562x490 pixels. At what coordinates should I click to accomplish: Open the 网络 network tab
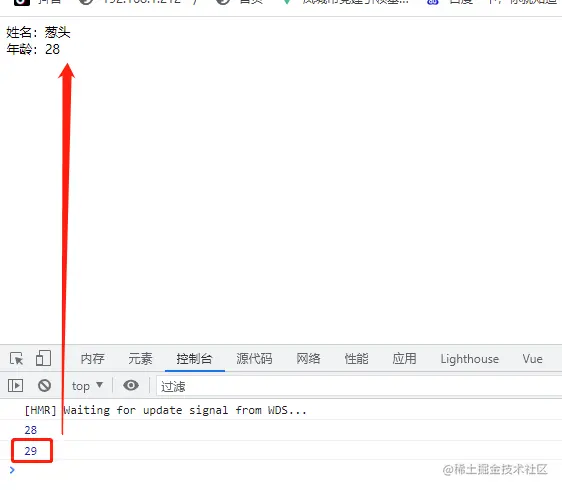308,359
